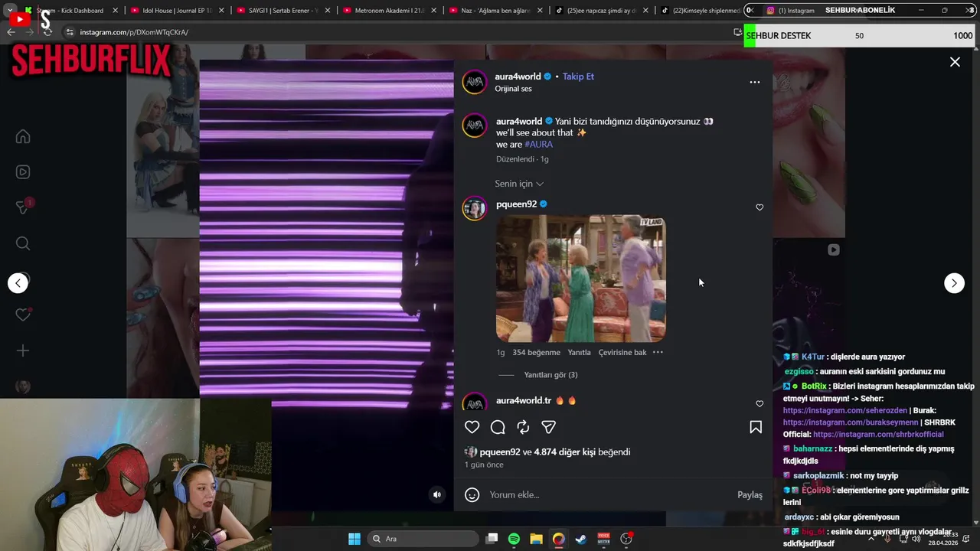Switch to 'Metronom Akademi' tab
The height and width of the screenshot is (551, 980).
[x=389, y=11]
